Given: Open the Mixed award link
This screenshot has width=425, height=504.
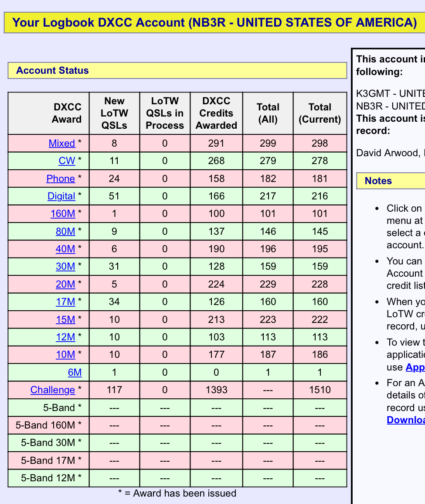Looking at the screenshot, I should pyautogui.click(x=62, y=144).
